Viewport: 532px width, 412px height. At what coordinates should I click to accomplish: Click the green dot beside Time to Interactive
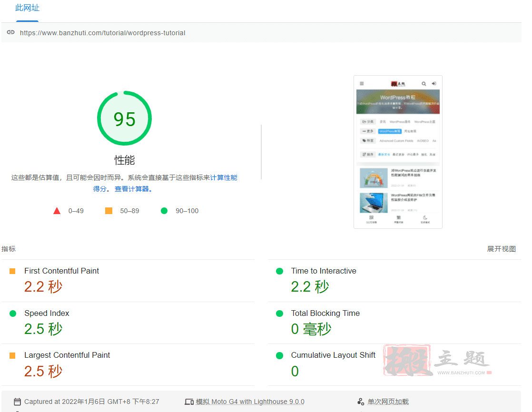pos(280,271)
